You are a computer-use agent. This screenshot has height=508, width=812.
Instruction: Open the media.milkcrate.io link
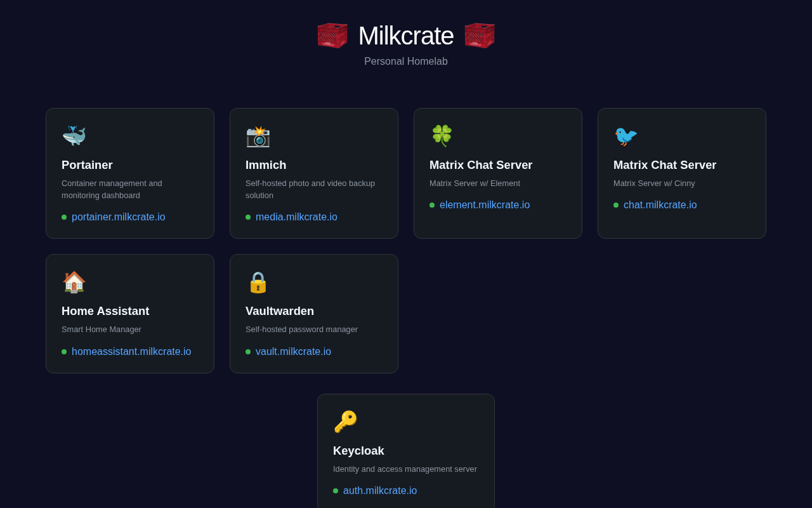pyautogui.click(x=296, y=217)
